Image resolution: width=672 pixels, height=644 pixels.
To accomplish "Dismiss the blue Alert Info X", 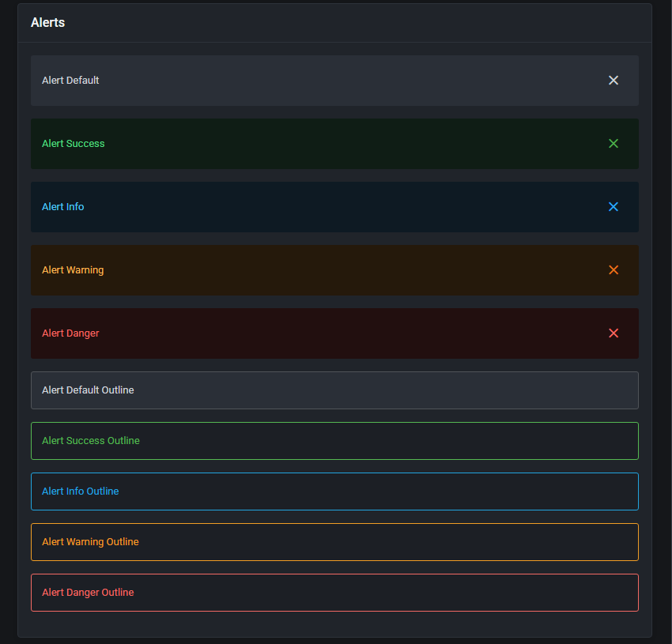I will click(613, 206).
